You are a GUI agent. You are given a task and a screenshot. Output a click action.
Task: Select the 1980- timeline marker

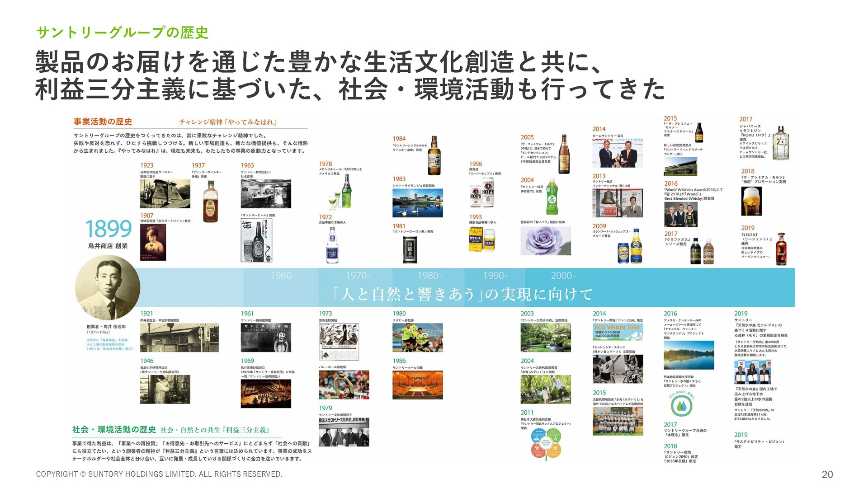click(x=429, y=276)
